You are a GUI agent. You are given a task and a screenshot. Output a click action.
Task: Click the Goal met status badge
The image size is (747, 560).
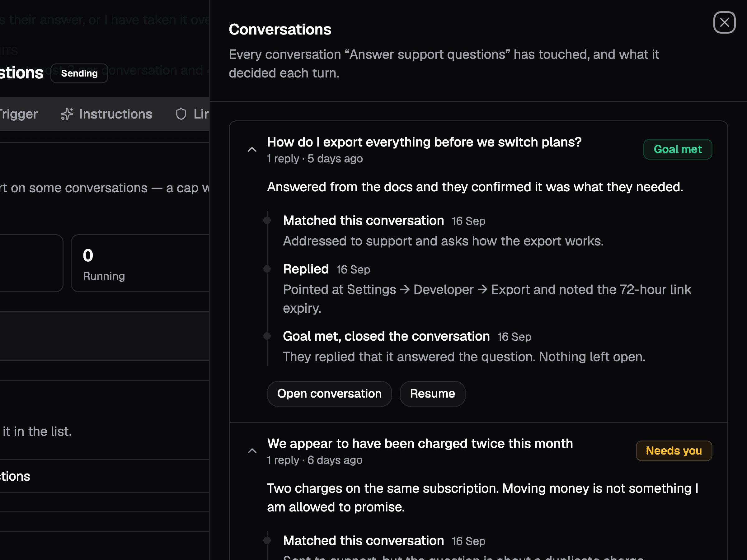coord(677,149)
